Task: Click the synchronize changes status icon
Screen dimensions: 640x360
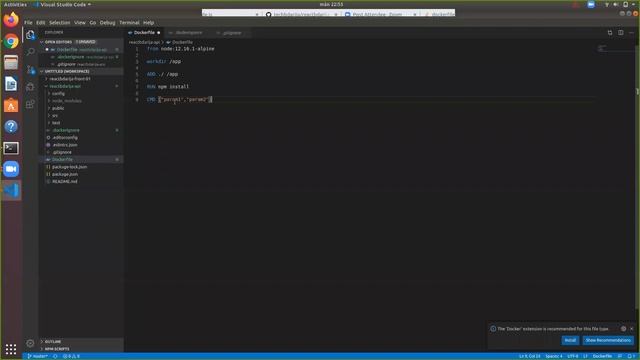Action: click(55, 356)
